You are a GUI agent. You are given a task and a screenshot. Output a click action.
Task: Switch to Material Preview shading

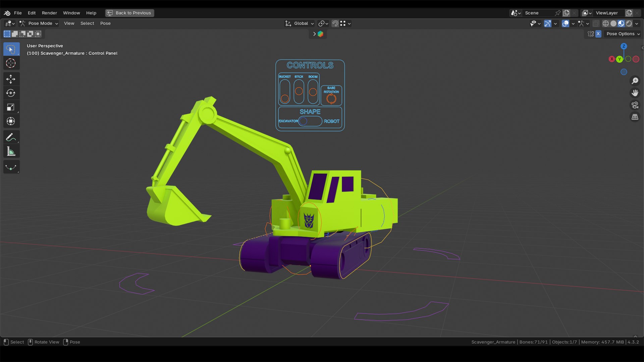621,23
